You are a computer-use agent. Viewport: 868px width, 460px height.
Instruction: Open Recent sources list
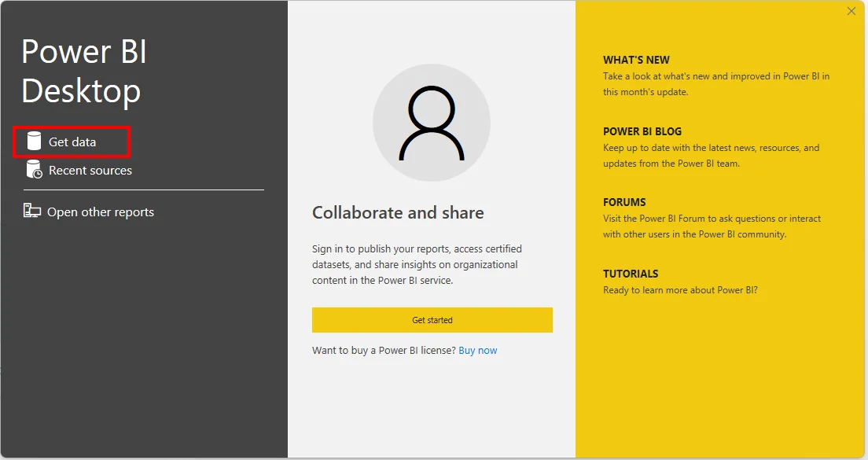tap(79, 171)
